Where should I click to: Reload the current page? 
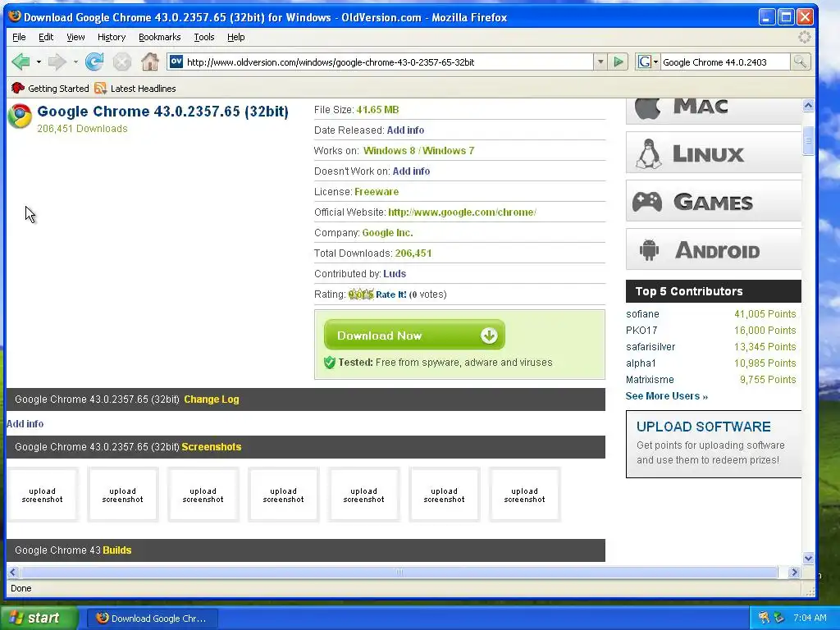coord(94,62)
